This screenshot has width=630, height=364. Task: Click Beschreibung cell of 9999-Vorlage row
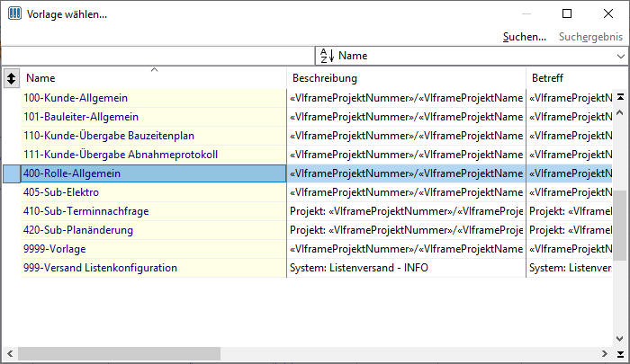point(406,249)
